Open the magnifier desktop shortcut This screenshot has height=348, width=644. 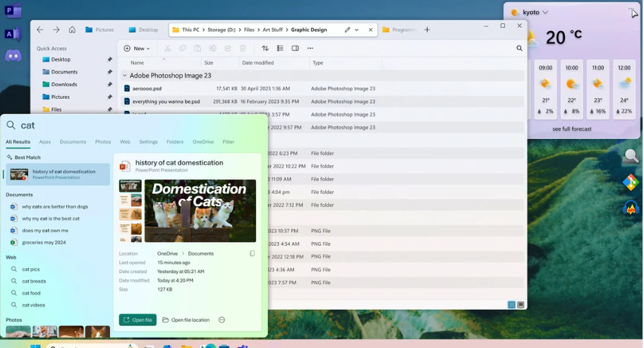click(x=631, y=157)
